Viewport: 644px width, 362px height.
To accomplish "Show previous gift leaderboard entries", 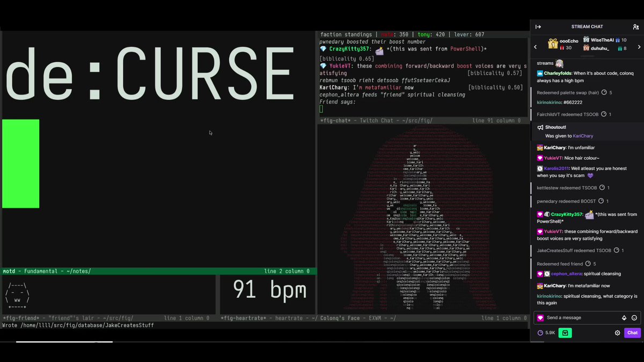I will (x=535, y=47).
